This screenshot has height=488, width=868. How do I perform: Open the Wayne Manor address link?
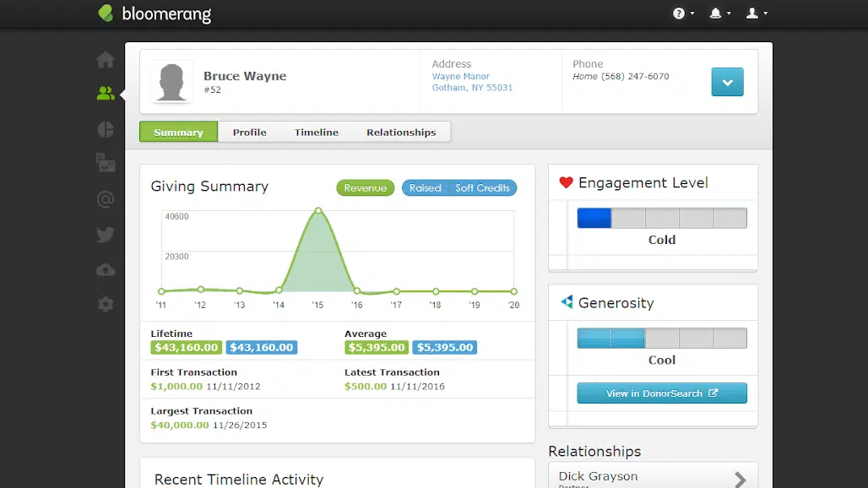(x=460, y=76)
